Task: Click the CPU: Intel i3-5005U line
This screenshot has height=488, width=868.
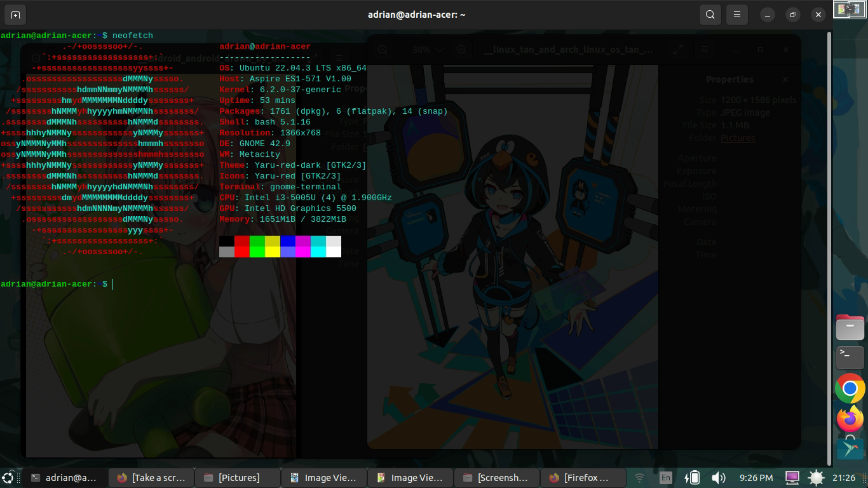Action: click(306, 198)
